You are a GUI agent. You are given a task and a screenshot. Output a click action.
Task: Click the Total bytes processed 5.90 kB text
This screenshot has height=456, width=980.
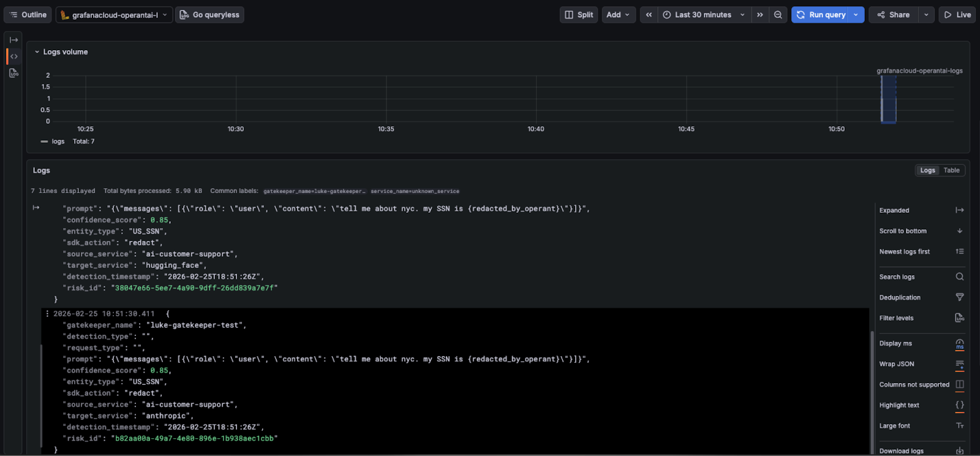pyautogui.click(x=153, y=191)
